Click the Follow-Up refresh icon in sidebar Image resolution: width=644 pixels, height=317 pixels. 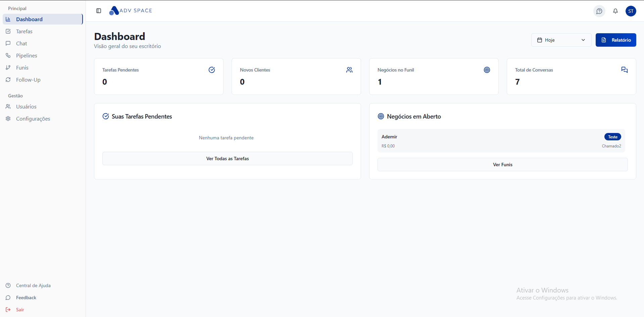coord(8,80)
